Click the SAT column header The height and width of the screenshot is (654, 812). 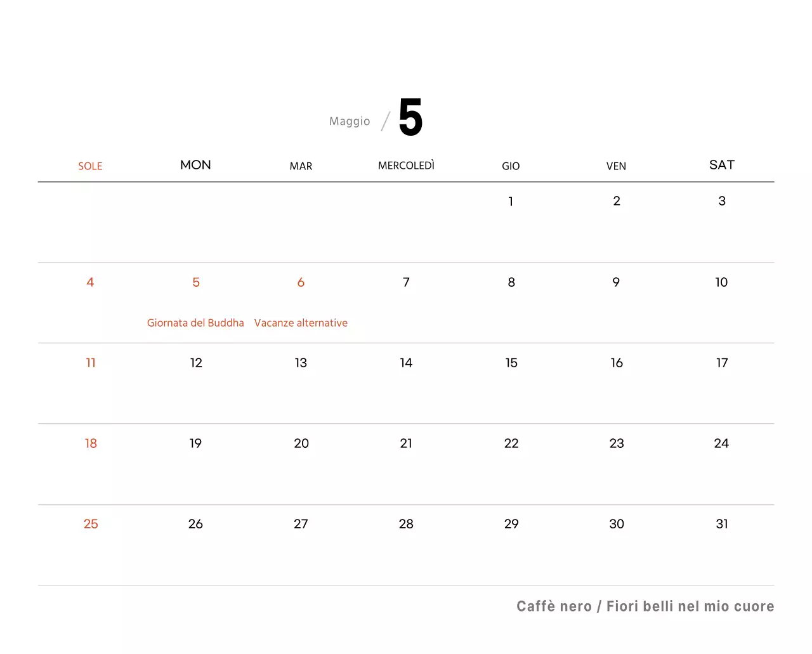721,165
